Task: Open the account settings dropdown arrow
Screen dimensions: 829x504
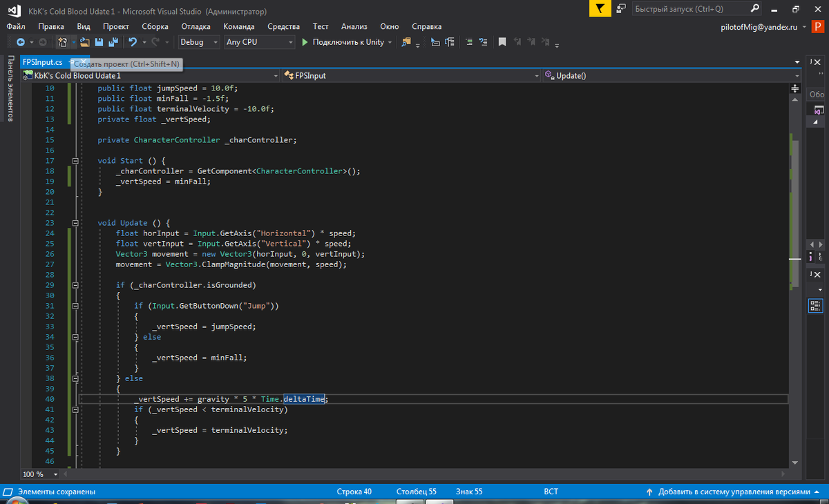Action: [804, 26]
